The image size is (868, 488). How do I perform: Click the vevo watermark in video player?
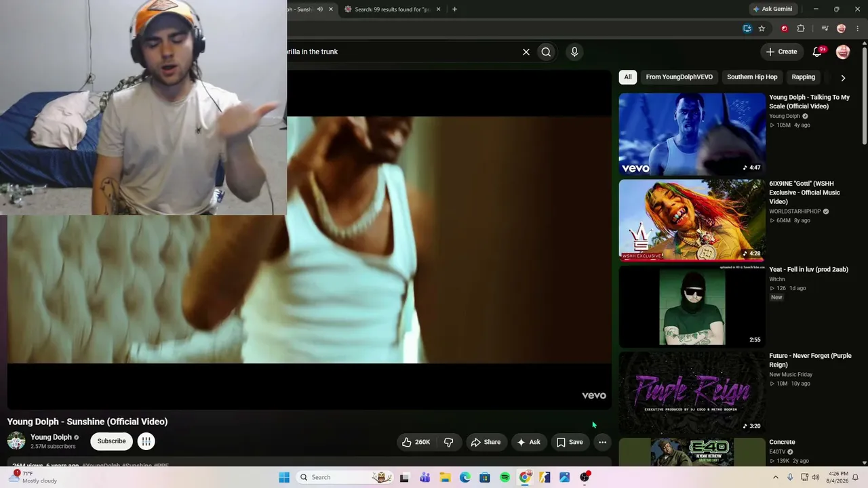click(594, 396)
